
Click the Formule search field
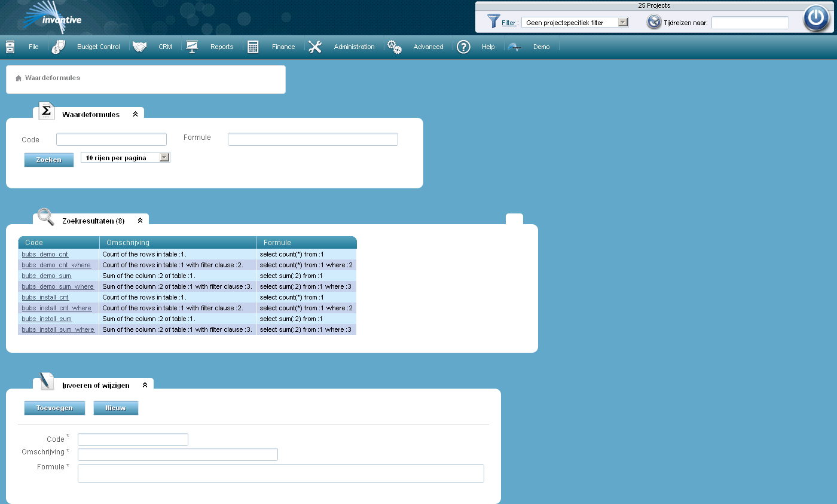(x=313, y=139)
